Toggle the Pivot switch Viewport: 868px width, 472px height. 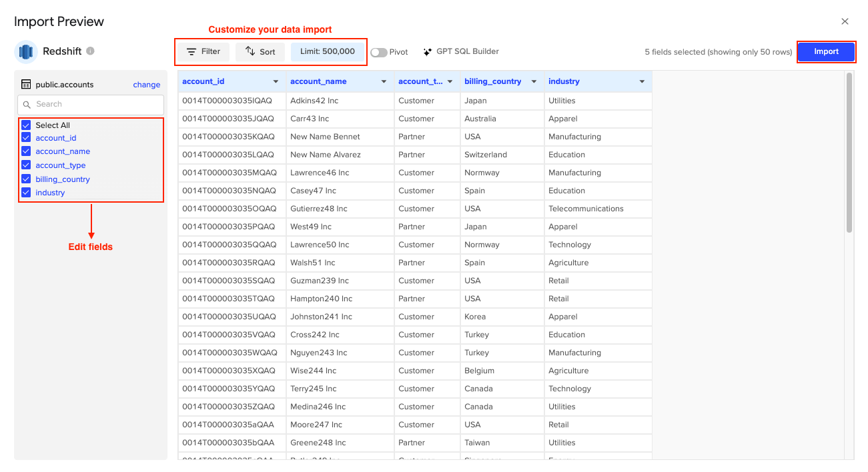click(x=379, y=52)
